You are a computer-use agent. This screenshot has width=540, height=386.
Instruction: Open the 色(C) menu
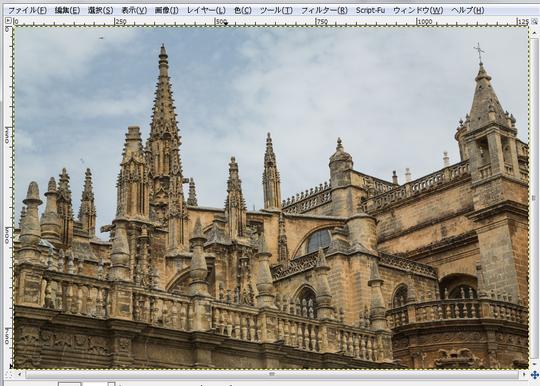pos(242,10)
